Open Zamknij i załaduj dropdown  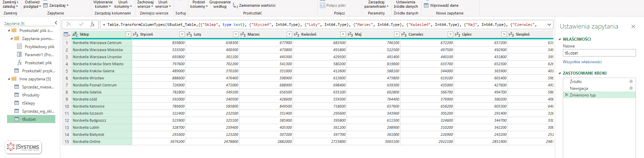pyautogui.click(x=11, y=4)
